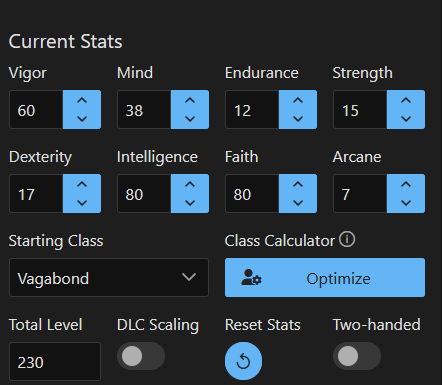Select the Total Level input field
Viewport: 442px width, 385px height.
pyautogui.click(x=55, y=361)
